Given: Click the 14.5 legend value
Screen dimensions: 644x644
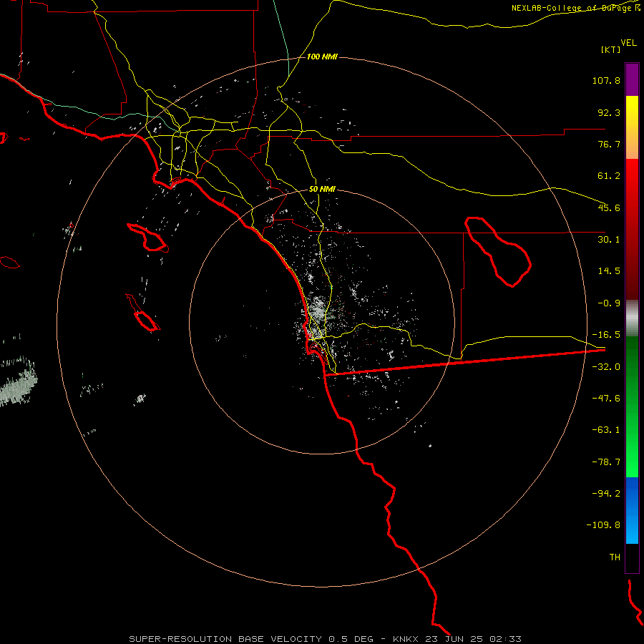Looking at the screenshot, I should click(609, 271).
